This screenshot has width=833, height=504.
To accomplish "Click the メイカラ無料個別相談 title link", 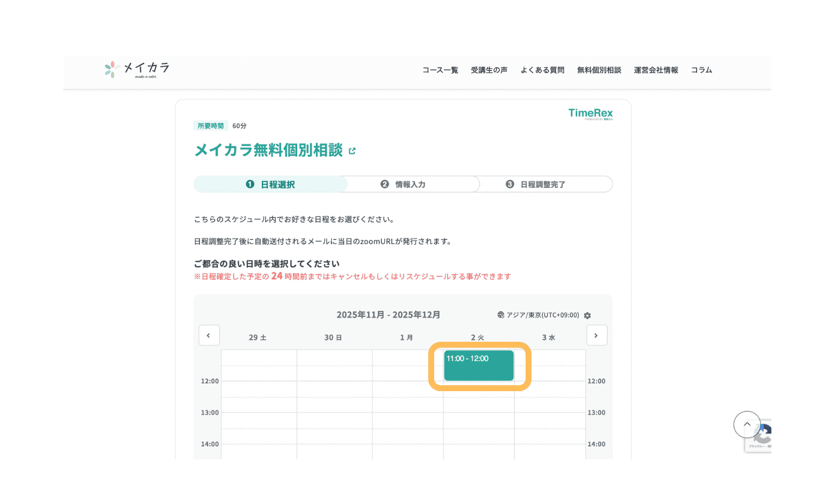I will (268, 150).
